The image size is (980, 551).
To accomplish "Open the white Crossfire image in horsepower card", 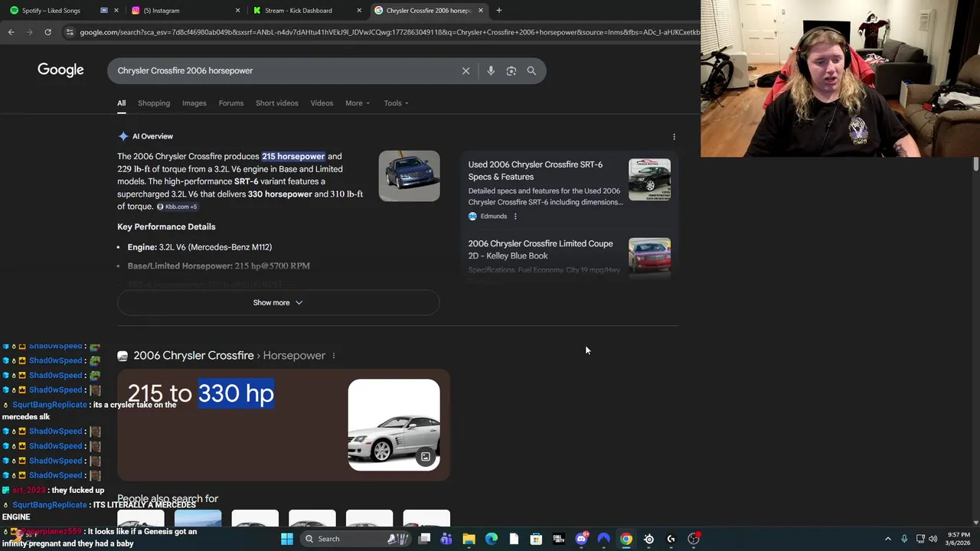I will [x=394, y=425].
